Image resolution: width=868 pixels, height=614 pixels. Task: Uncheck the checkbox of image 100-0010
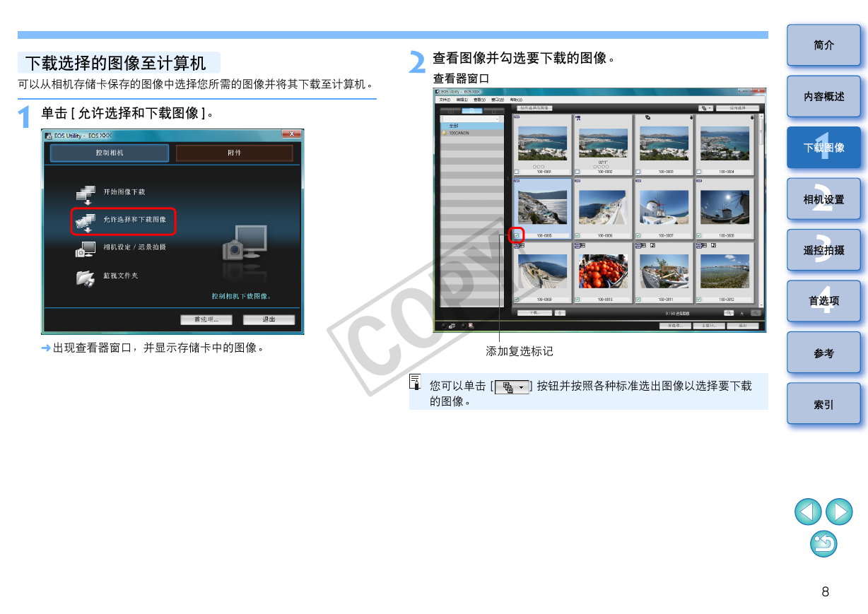577,300
